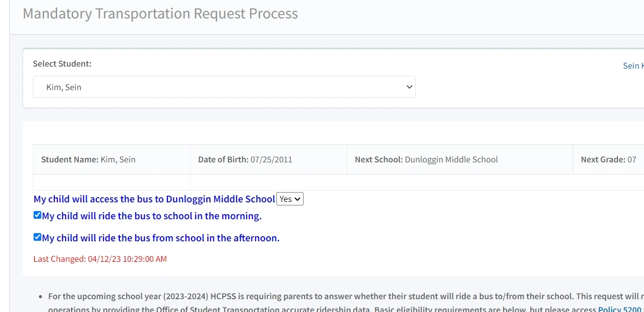Click the Next Grade 07 cell
The image size is (644, 312).
[608, 159]
